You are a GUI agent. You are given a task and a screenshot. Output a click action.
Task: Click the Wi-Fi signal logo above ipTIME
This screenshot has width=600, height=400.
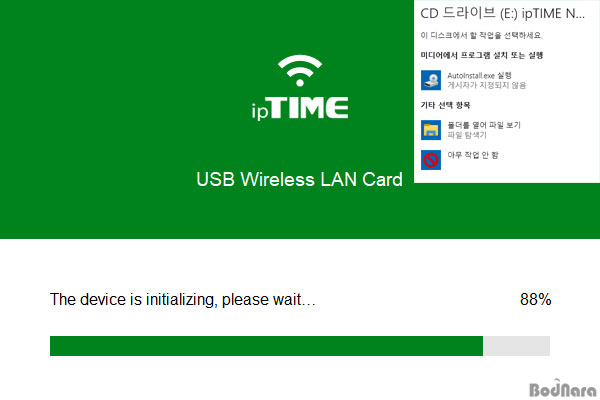(300, 70)
